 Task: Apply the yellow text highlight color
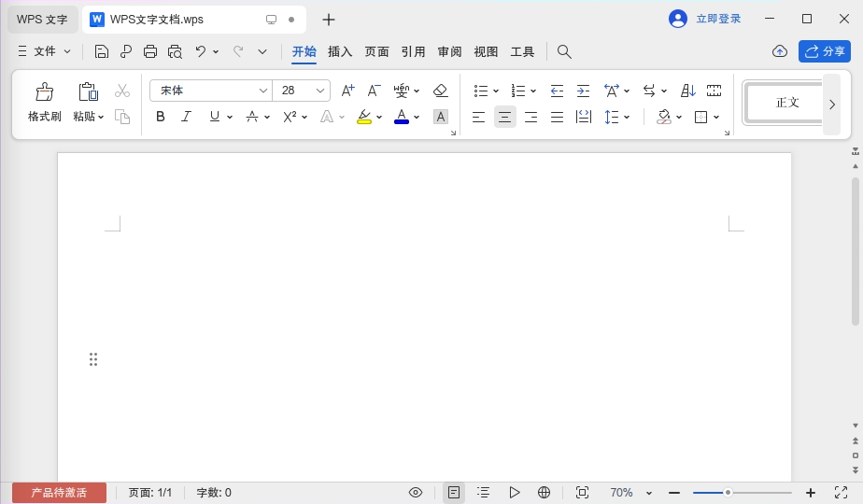coord(364,117)
